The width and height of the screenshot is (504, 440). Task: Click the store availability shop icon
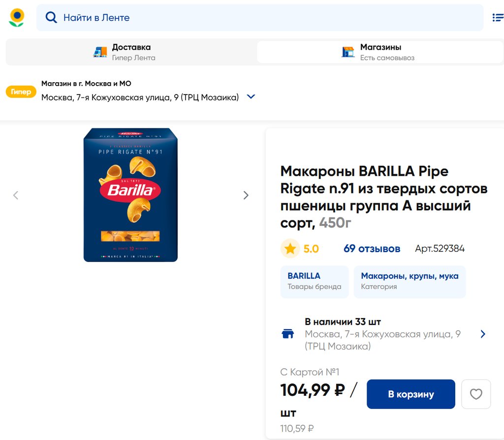tap(287, 334)
